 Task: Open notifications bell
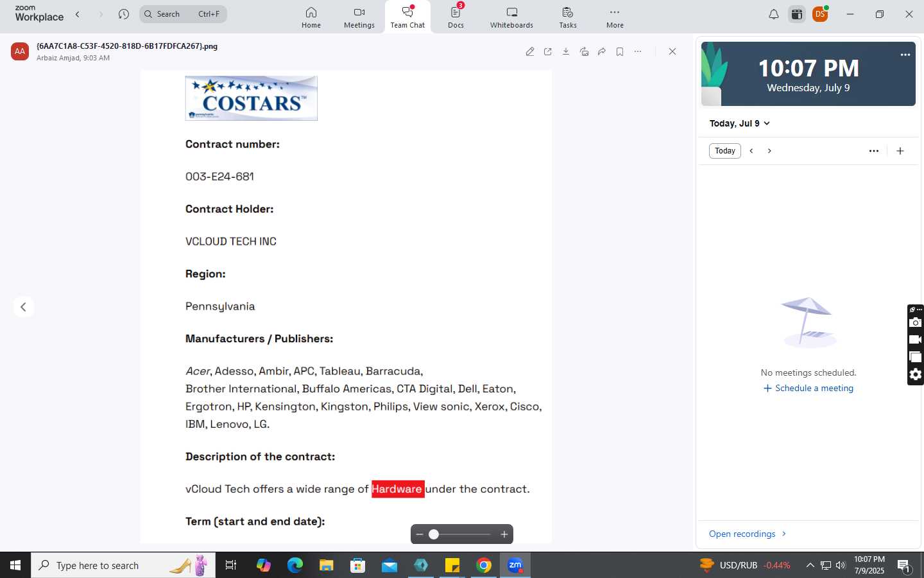point(774,14)
